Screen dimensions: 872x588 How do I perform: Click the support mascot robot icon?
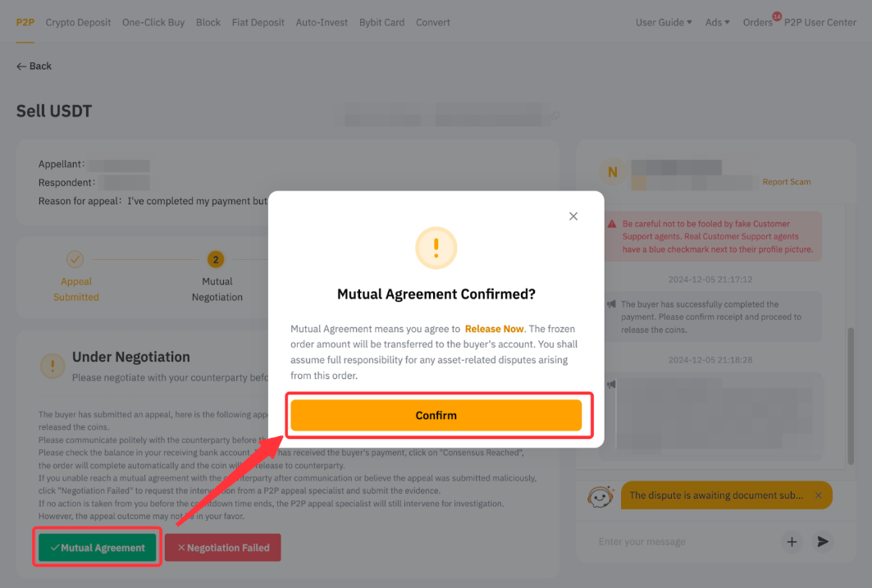click(x=600, y=496)
